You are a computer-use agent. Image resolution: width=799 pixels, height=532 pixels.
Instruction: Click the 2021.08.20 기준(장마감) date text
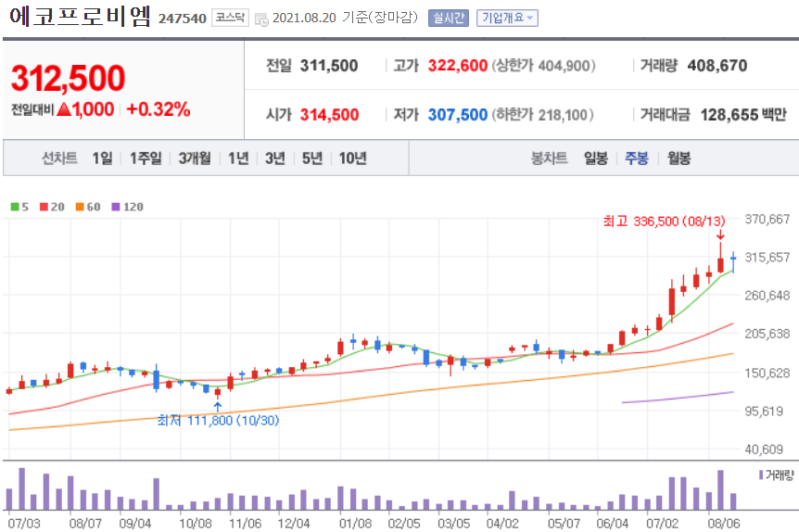click(x=345, y=18)
